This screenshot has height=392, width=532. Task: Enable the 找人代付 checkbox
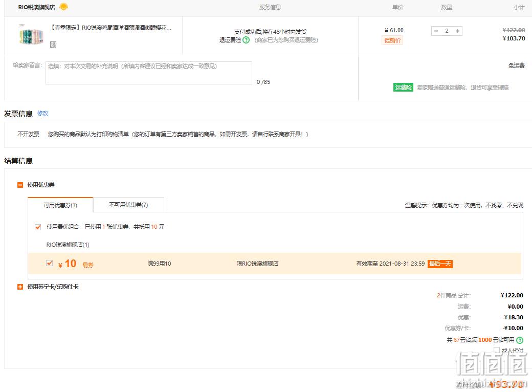click(497, 350)
